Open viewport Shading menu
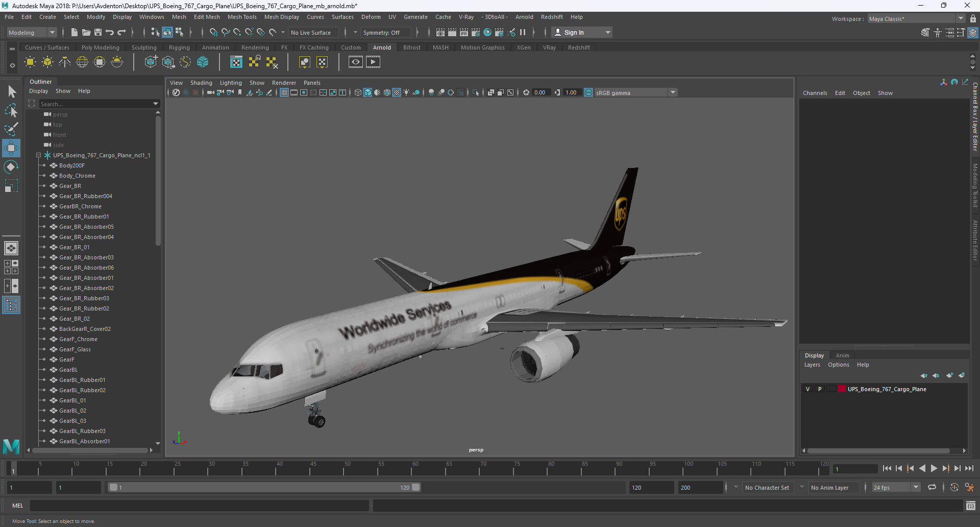Image resolution: width=980 pixels, height=527 pixels. point(201,83)
